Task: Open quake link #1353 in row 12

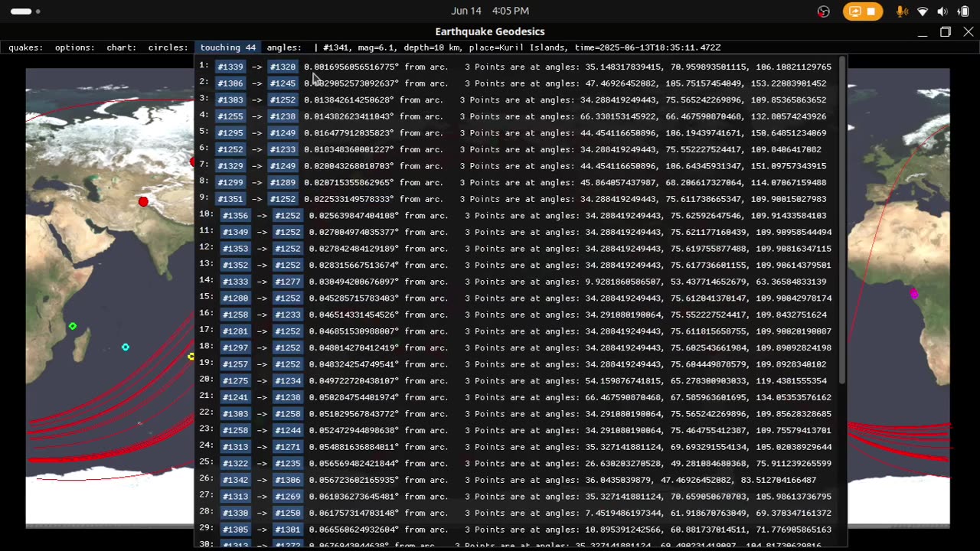Action: [x=235, y=249]
